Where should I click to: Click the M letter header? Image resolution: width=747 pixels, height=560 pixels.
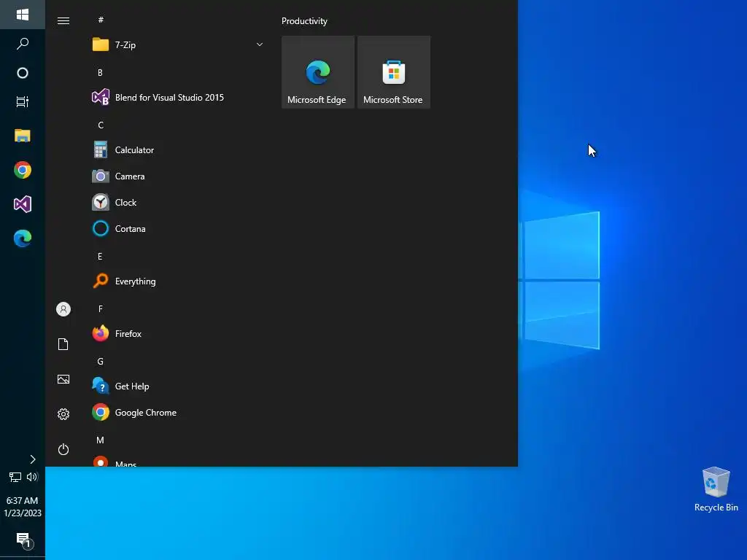point(100,440)
